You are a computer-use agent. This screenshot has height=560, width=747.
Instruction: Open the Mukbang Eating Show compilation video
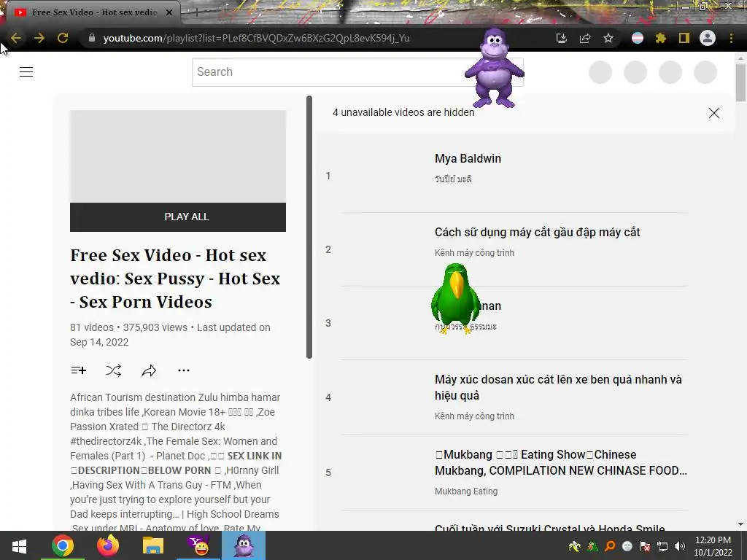[561, 462]
